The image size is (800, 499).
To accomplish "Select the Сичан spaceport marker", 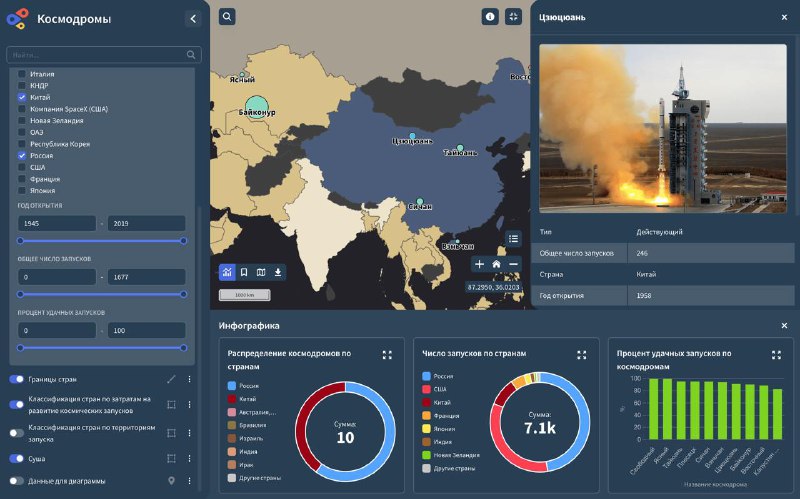I will click(x=419, y=202).
